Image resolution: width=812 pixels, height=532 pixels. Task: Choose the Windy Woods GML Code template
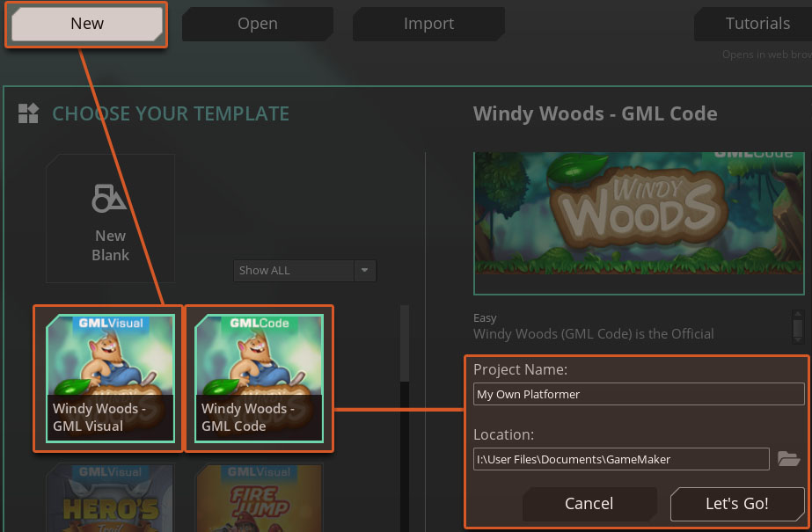259,378
